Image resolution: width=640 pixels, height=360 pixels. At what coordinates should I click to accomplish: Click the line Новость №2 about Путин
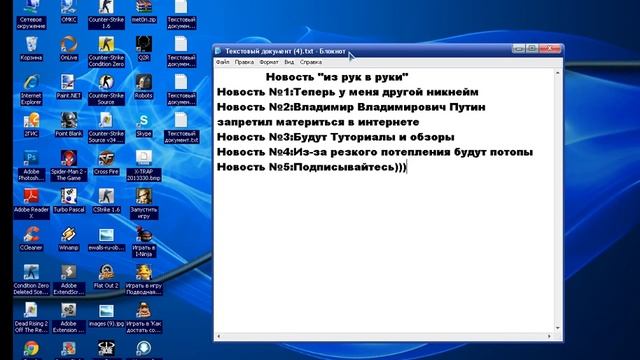pos(351,107)
